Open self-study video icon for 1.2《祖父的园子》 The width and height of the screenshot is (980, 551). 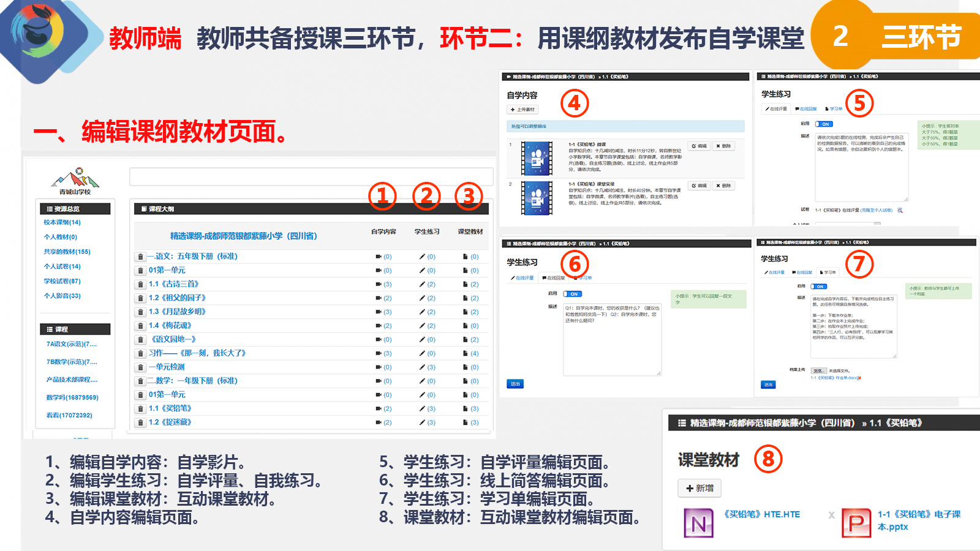(379, 298)
